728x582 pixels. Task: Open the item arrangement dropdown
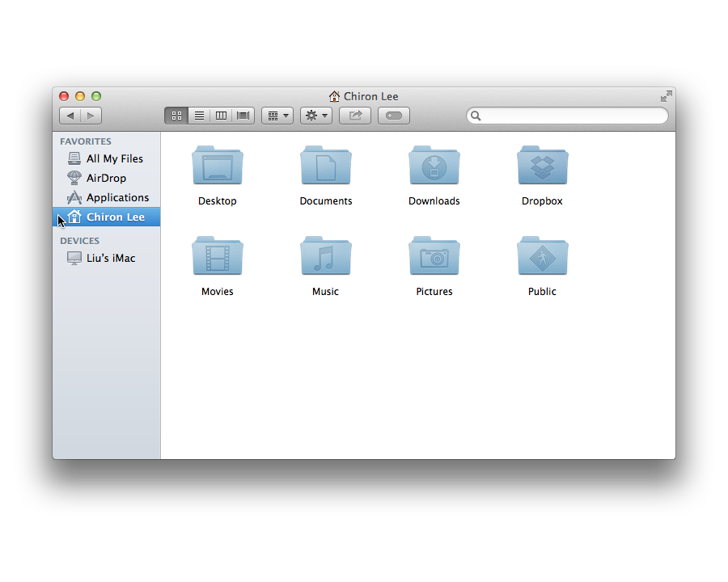[x=277, y=116]
